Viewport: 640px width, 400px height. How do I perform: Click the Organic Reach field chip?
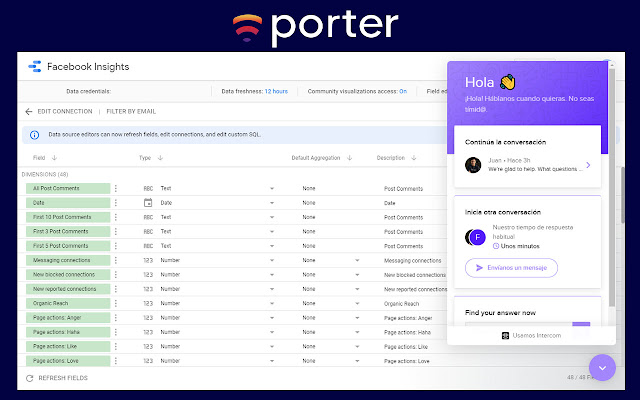[68, 303]
